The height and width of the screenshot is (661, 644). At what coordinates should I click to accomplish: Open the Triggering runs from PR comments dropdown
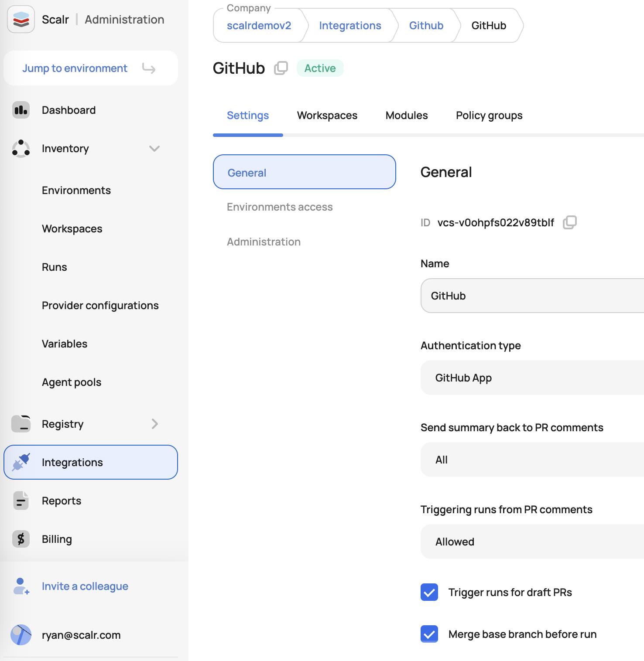pos(532,542)
